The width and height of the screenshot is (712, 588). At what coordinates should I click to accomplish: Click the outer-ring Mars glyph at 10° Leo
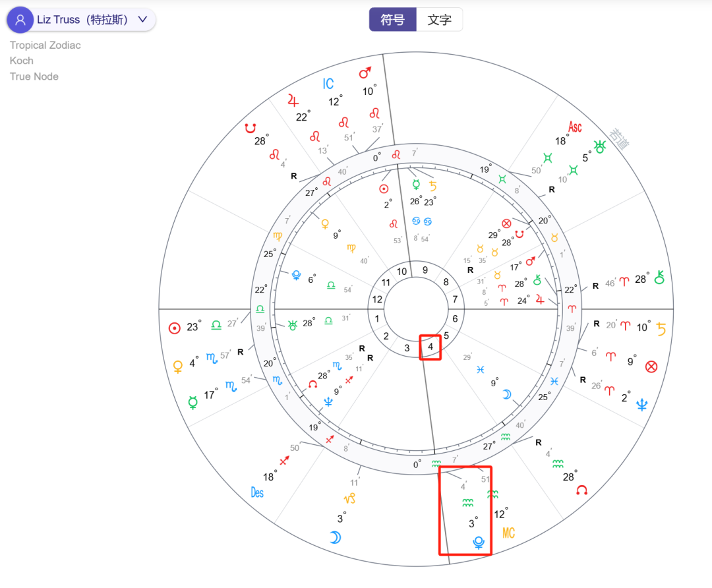pyautogui.click(x=365, y=73)
